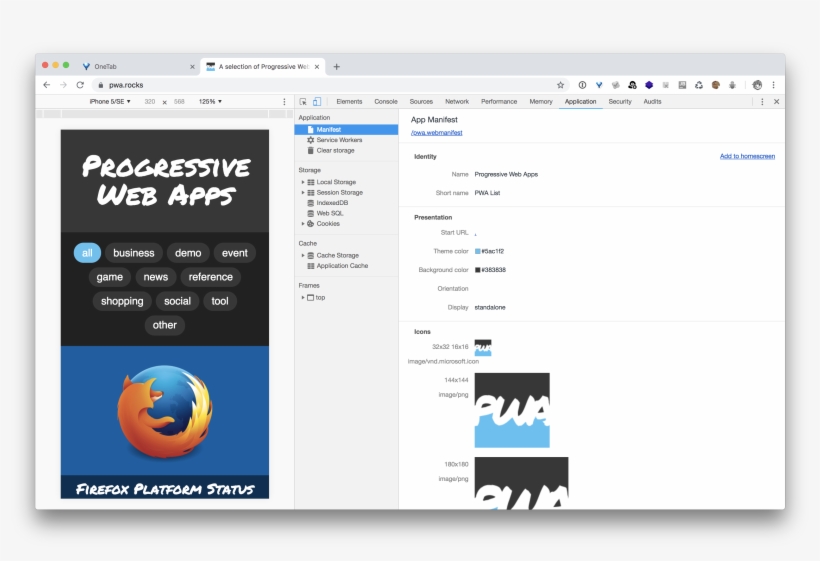Open the Memory tab
The image size is (820, 561).
pyautogui.click(x=541, y=101)
